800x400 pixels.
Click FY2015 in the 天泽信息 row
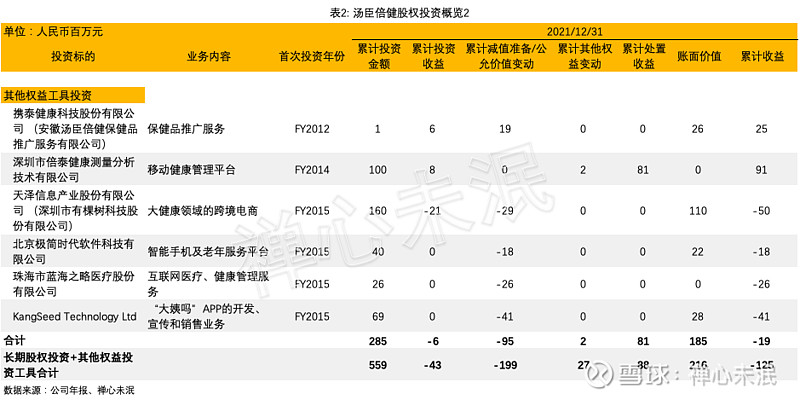point(312,210)
